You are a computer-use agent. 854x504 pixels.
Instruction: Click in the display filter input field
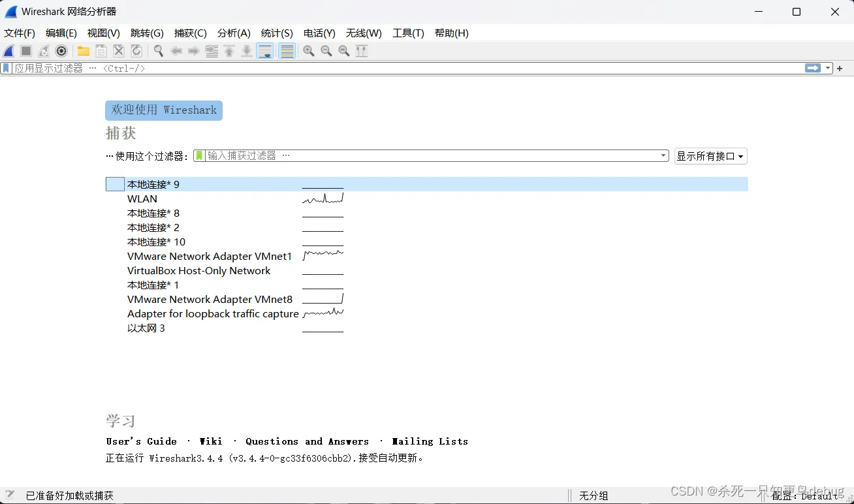click(408, 68)
